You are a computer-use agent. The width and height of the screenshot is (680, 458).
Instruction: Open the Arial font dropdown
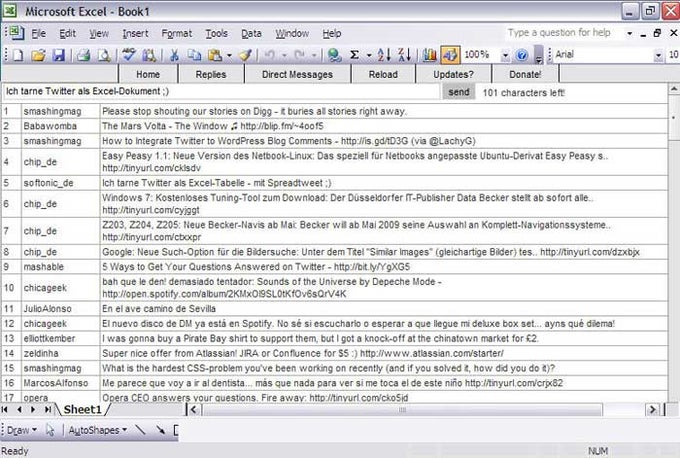pyautogui.click(x=658, y=56)
